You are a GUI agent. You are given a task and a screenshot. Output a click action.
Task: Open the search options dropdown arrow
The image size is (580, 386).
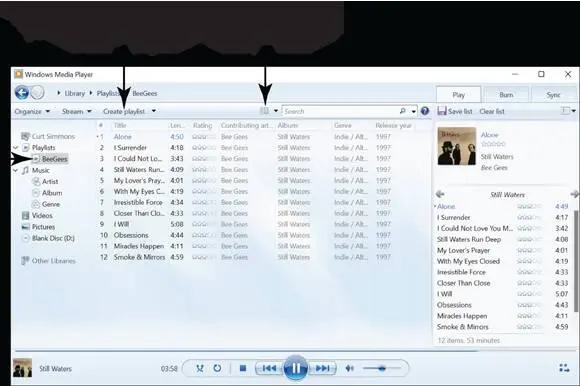click(x=414, y=111)
